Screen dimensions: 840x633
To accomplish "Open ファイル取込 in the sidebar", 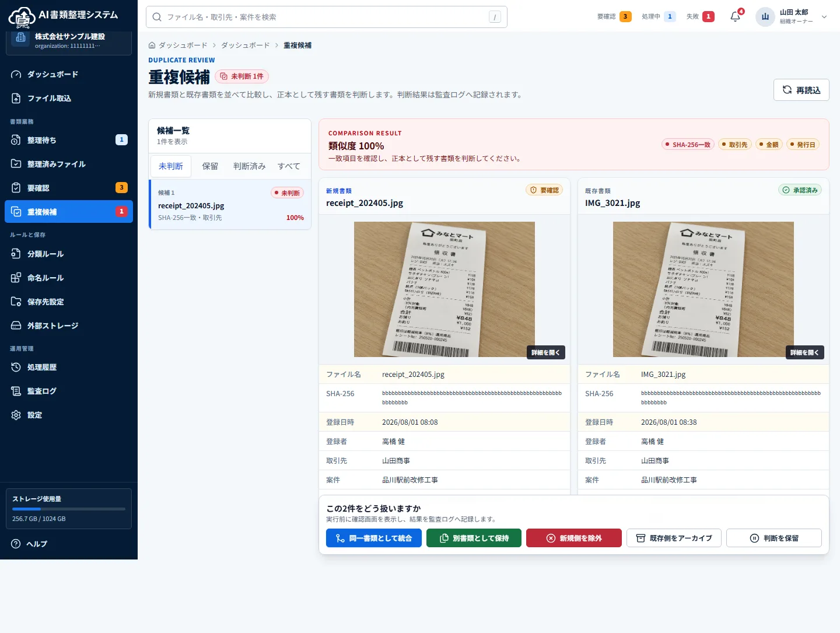I will click(69, 98).
